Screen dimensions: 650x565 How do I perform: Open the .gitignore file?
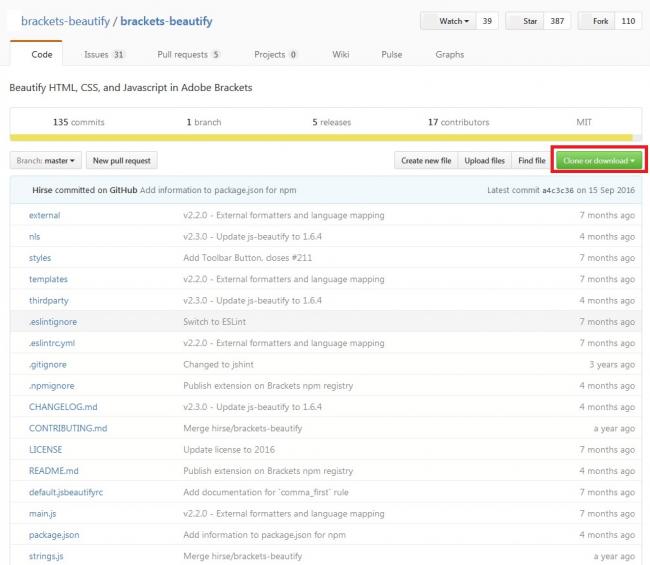click(x=48, y=365)
